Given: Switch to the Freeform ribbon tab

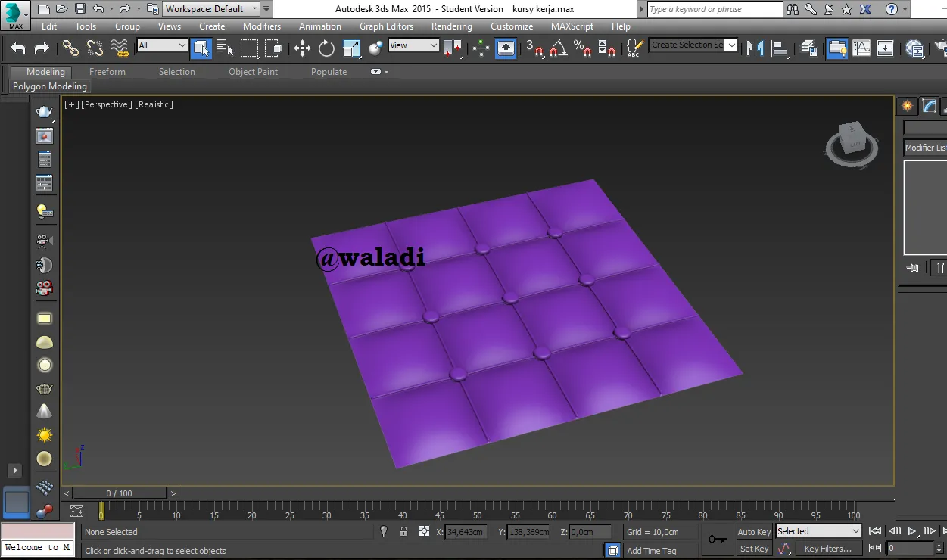Looking at the screenshot, I should click(107, 72).
